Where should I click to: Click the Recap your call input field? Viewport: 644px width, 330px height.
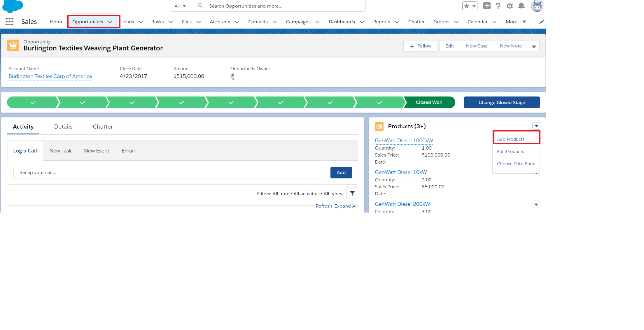tap(169, 173)
